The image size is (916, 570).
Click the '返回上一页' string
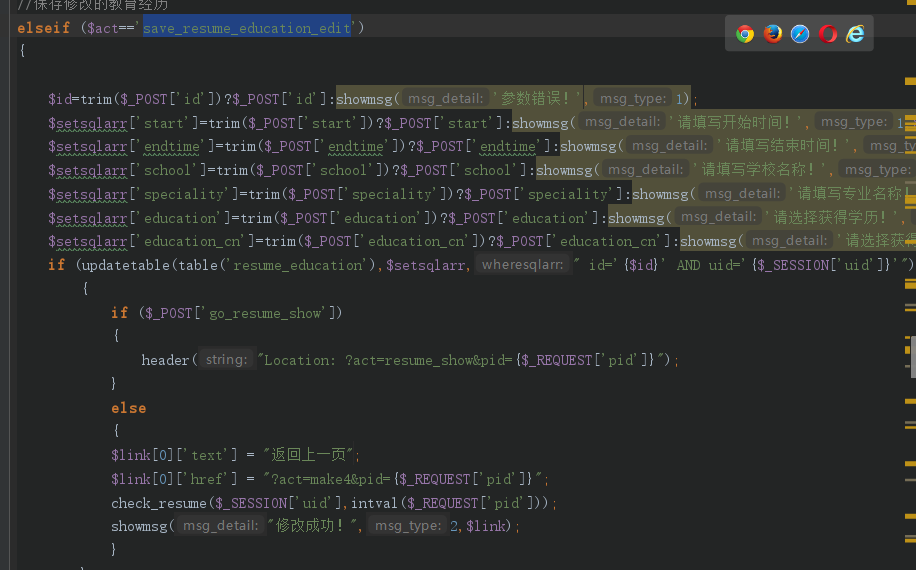pyautogui.click(x=308, y=454)
